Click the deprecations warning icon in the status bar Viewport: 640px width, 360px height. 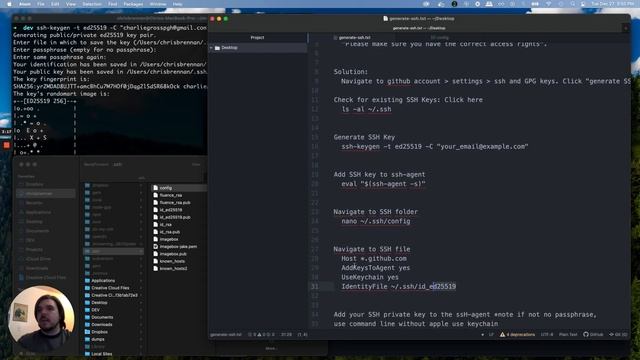(502, 334)
